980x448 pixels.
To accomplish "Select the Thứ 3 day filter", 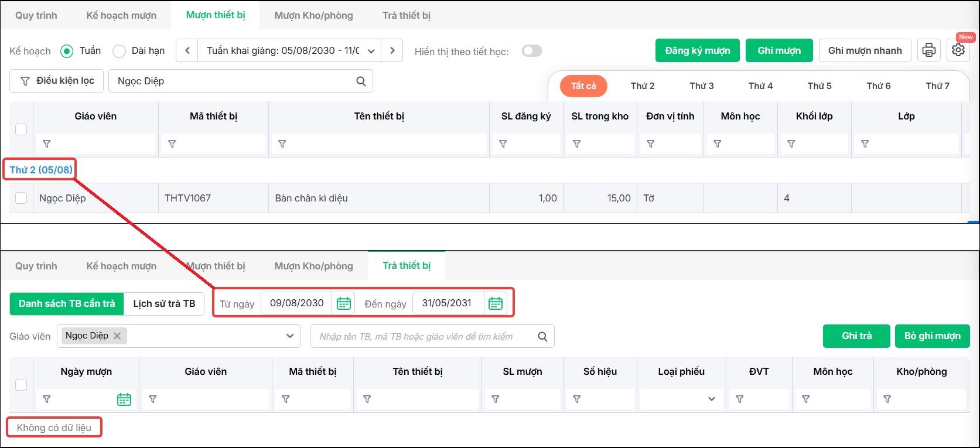I will (x=702, y=86).
